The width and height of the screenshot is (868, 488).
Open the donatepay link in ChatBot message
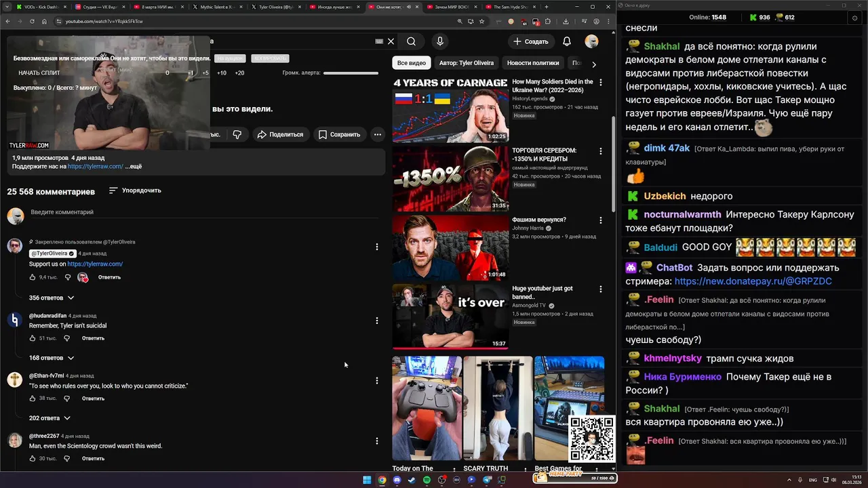(753, 281)
